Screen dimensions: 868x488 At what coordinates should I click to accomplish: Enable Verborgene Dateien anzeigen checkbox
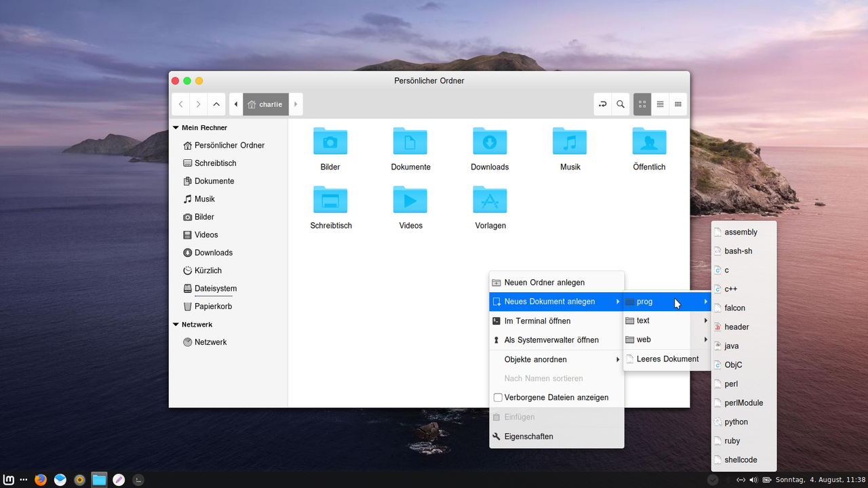(x=498, y=398)
